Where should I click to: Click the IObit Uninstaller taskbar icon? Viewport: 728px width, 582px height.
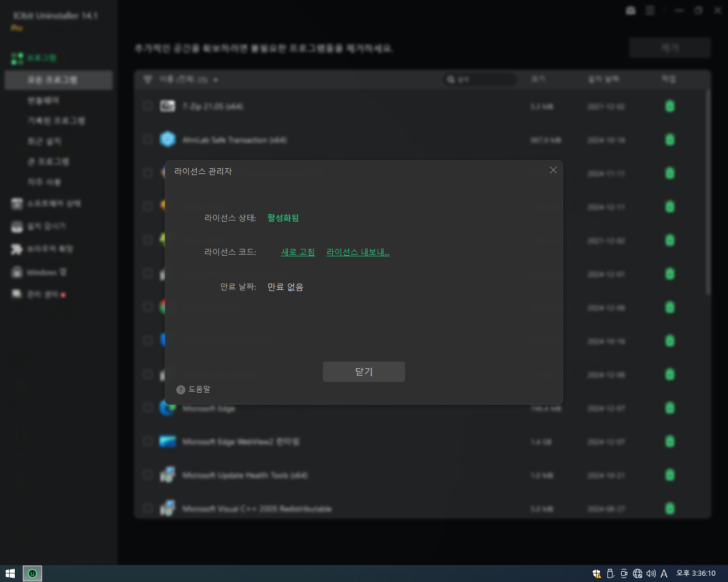(32, 573)
